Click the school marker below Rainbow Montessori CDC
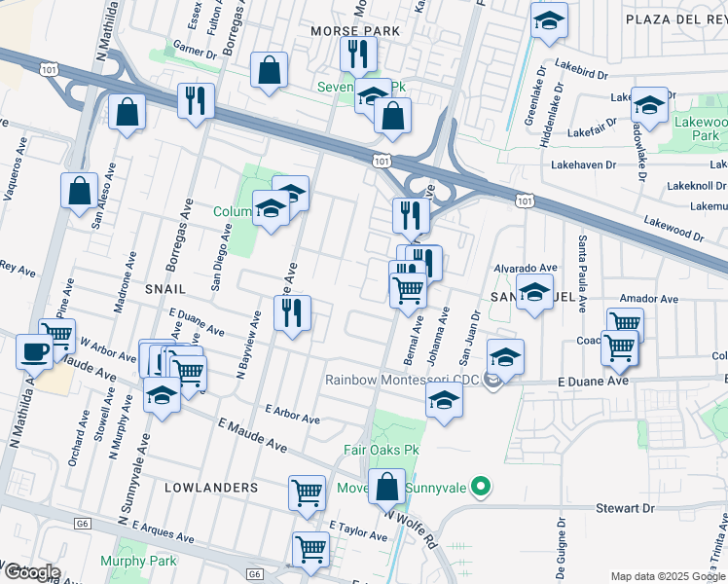The height and width of the screenshot is (584, 728). point(445,403)
